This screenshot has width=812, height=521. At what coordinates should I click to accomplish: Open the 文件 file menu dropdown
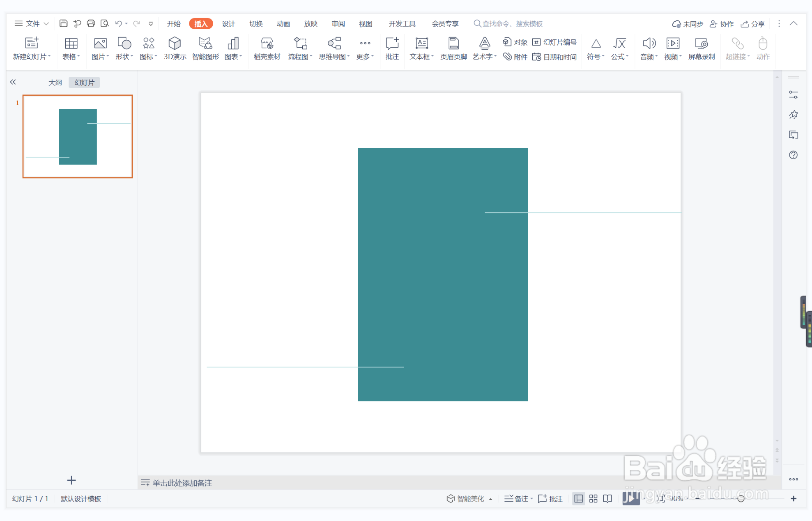[32, 24]
